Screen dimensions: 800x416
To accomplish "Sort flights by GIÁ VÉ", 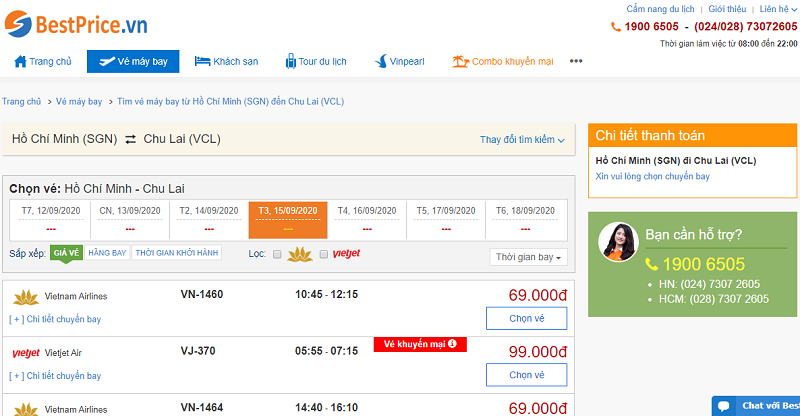I will tap(66, 253).
